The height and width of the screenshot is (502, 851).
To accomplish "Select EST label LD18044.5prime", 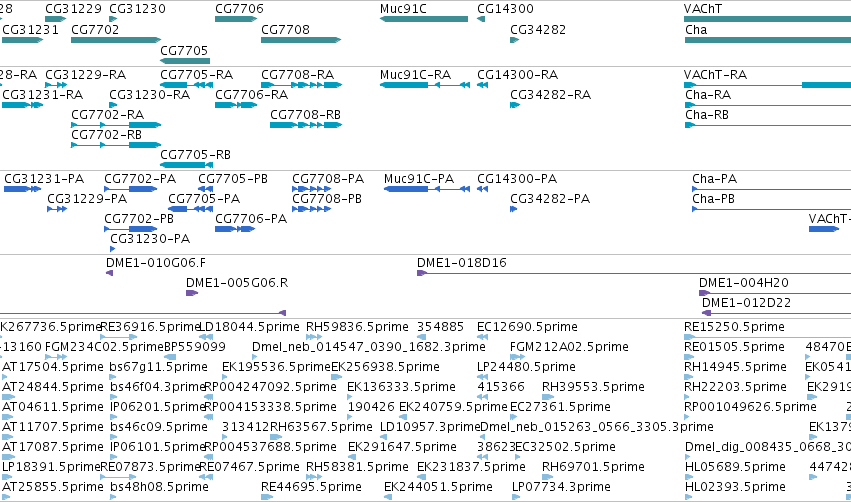I will coord(249,327).
